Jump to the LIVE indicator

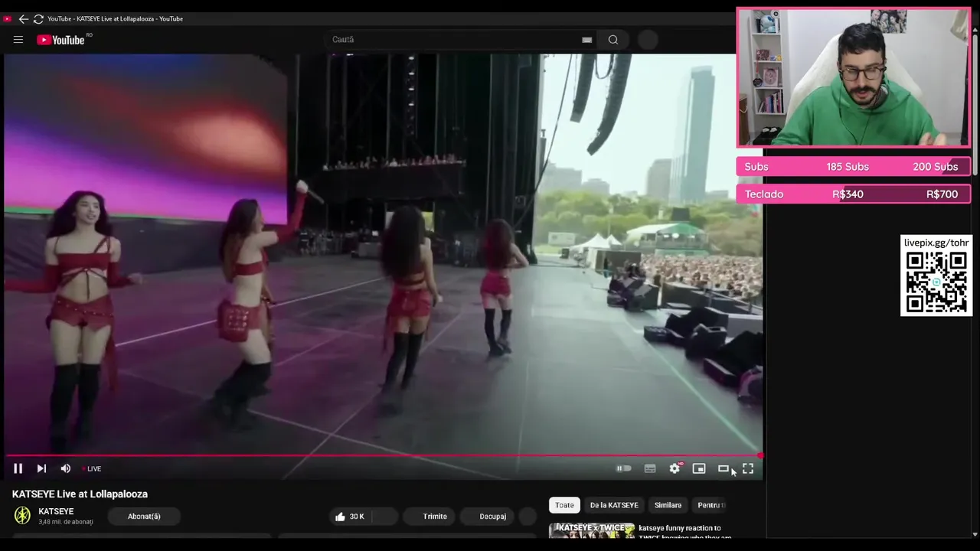point(92,468)
